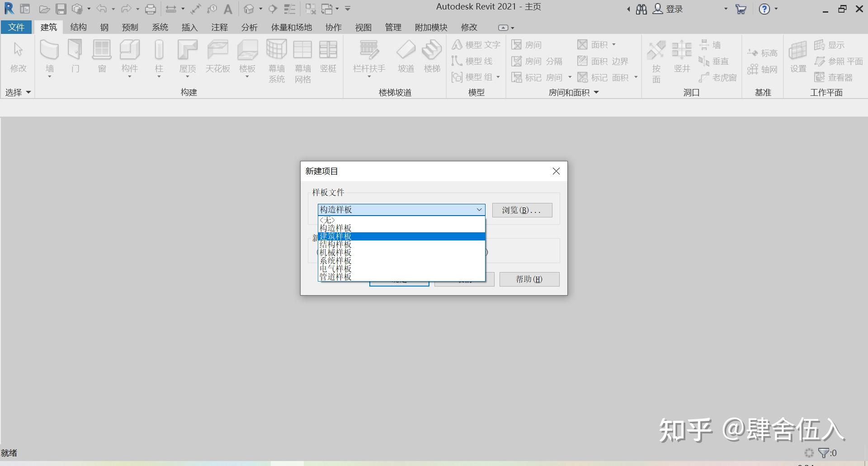868x466 pixels.
Task: Click the Room (房间) tool
Action: point(526,45)
